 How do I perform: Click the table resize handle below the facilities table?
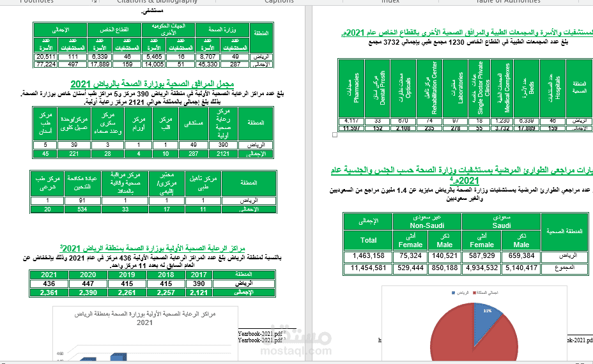coord(335,135)
